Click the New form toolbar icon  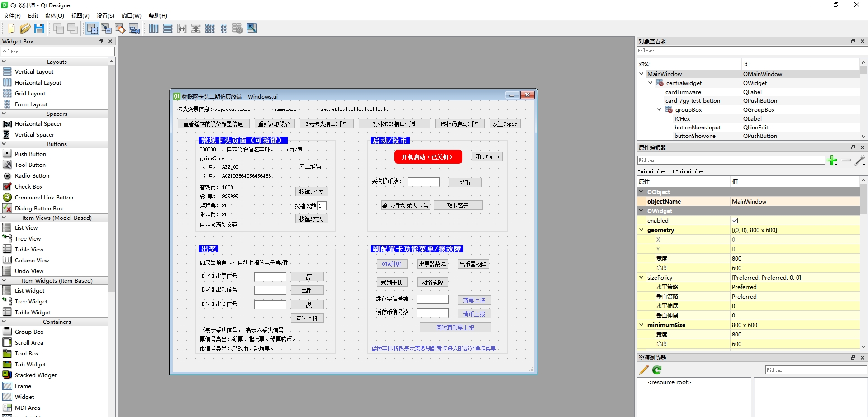[x=11, y=28]
